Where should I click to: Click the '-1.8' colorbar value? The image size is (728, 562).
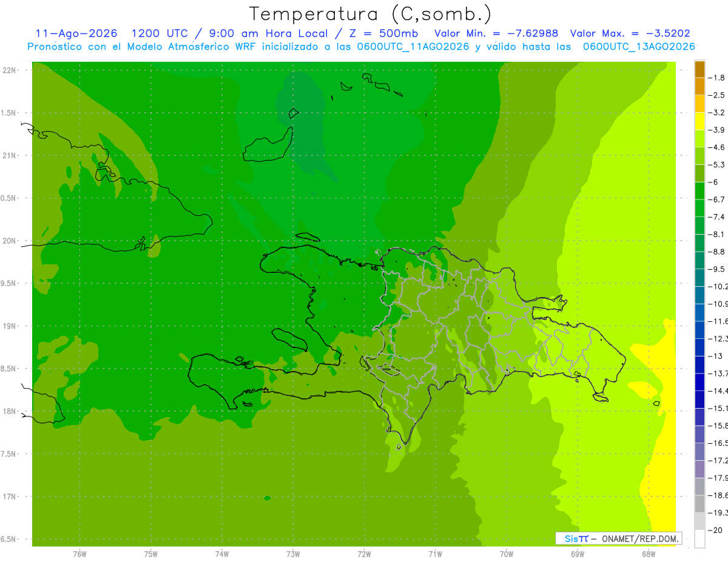(x=716, y=78)
